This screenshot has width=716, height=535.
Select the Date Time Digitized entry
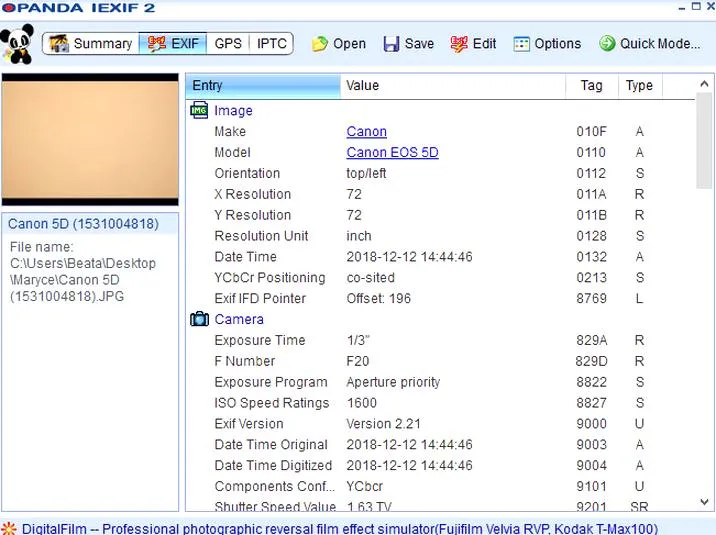click(x=273, y=465)
